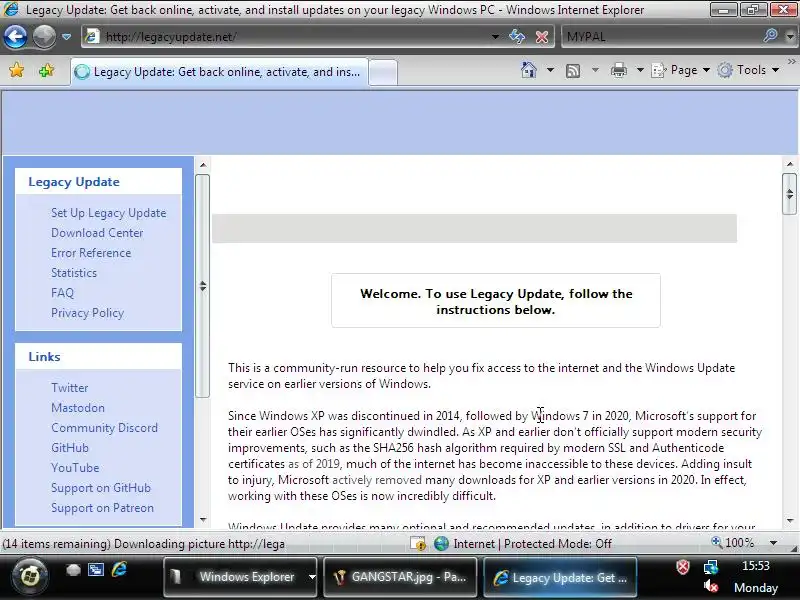Click the Security Center red shield tray icon
This screenshot has height=600, width=800.
683,567
